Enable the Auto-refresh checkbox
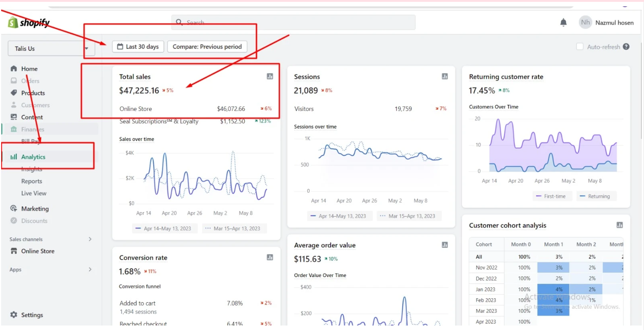This screenshot has height=330, width=644. pyautogui.click(x=580, y=47)
